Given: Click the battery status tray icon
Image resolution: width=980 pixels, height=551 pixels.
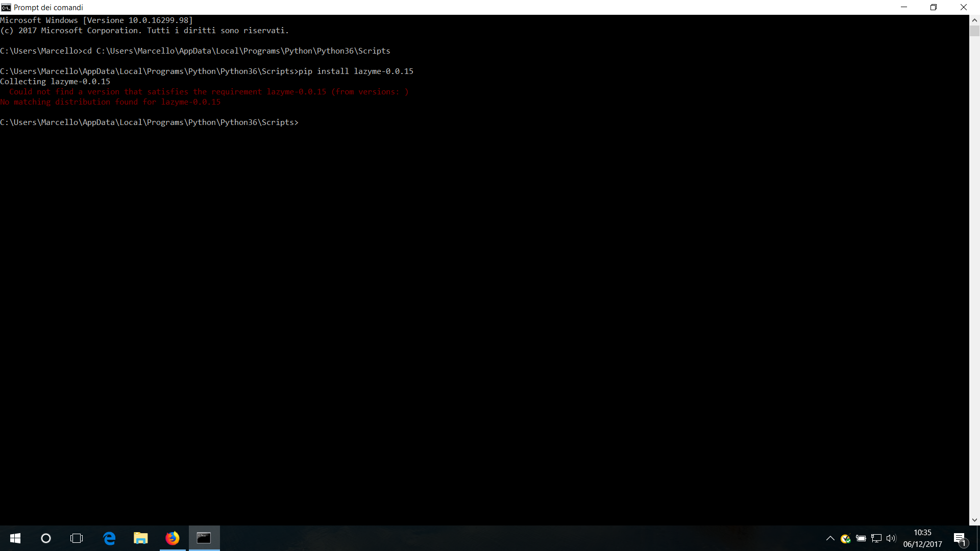Looking at the screenshot, I should (861, 538).
